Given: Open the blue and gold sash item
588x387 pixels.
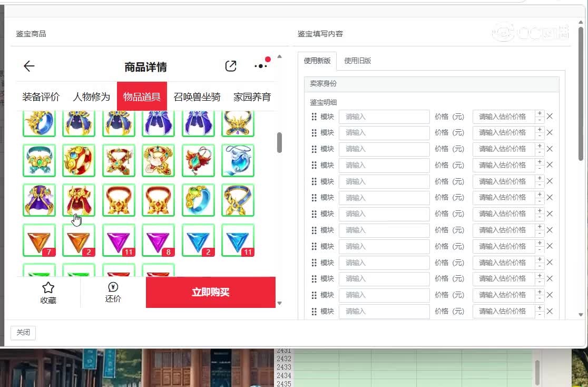Looking at the screenshot, I should pos(238,200).
